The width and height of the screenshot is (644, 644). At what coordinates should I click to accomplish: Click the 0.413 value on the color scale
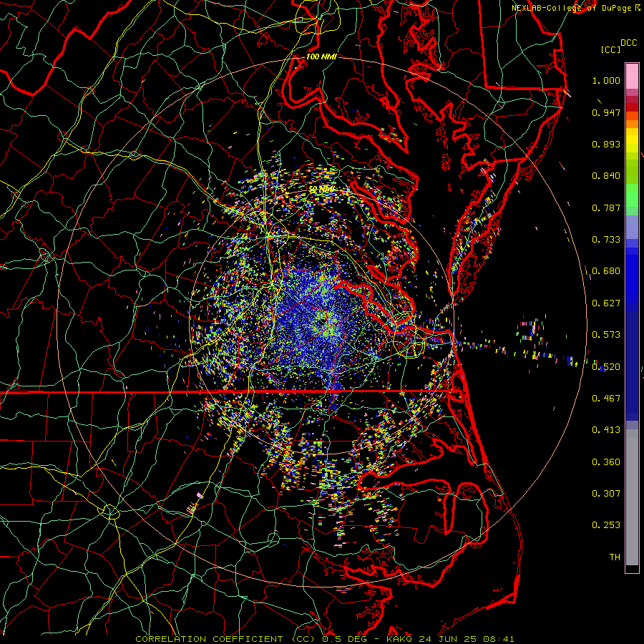click(x=606, y=430)
